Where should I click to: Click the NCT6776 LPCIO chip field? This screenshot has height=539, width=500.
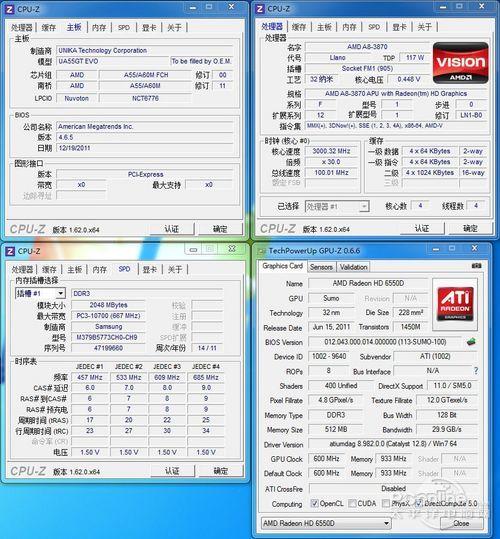(145, 98)
